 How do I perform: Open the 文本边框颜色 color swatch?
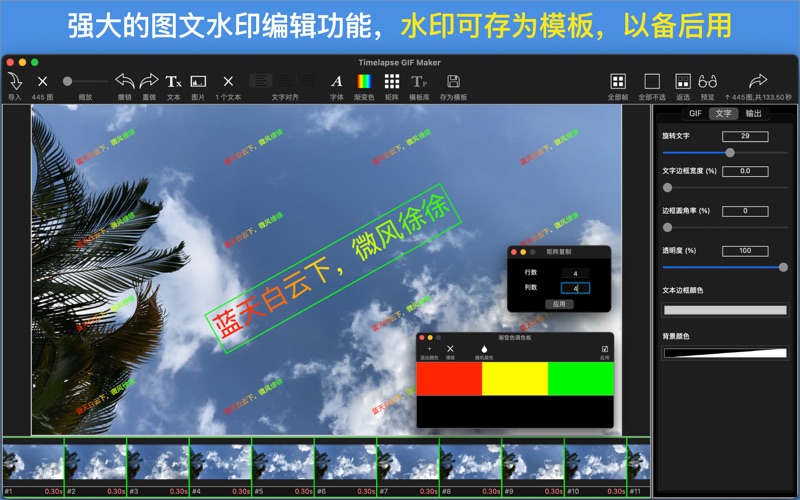(725, 310)
